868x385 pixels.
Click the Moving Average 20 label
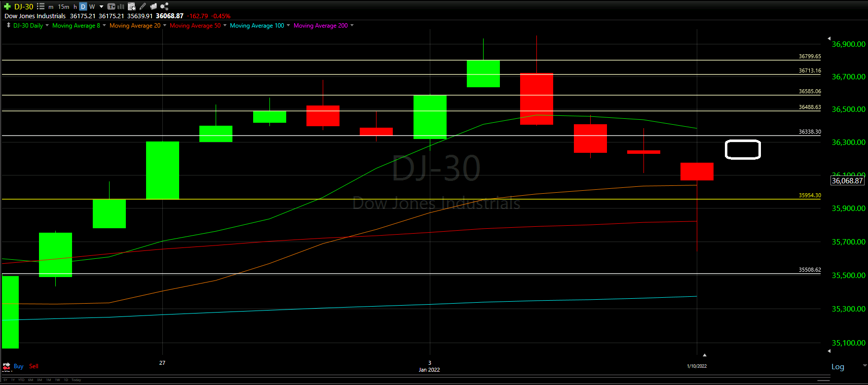(135, 26)
